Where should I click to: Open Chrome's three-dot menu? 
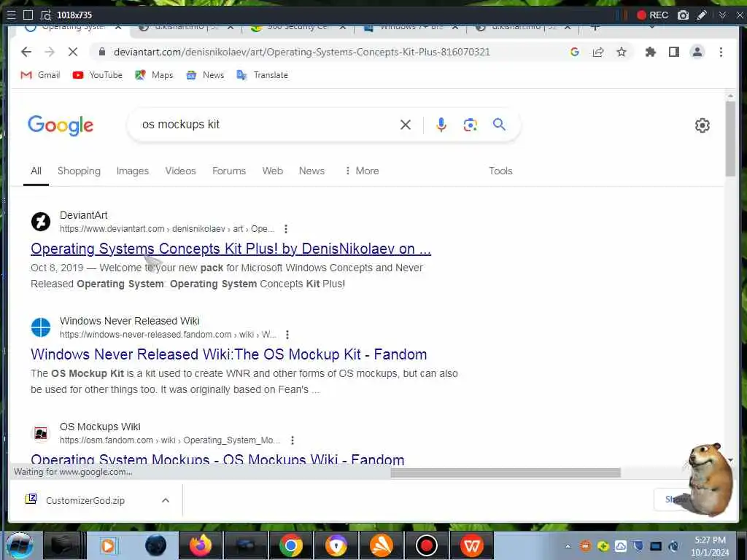(x=721, y=52)
